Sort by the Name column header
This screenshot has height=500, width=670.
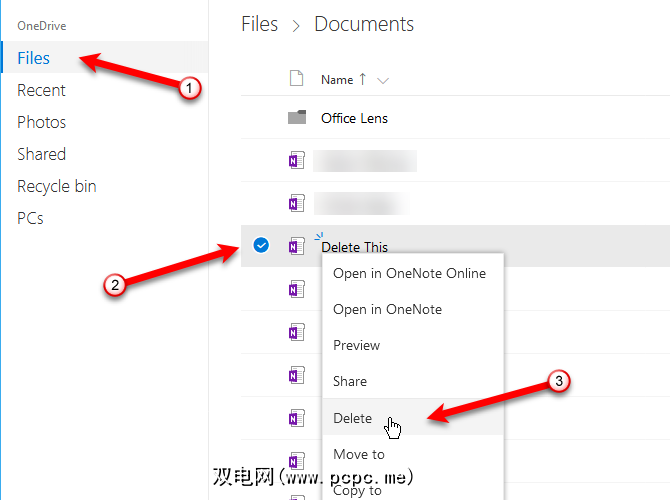337,80
